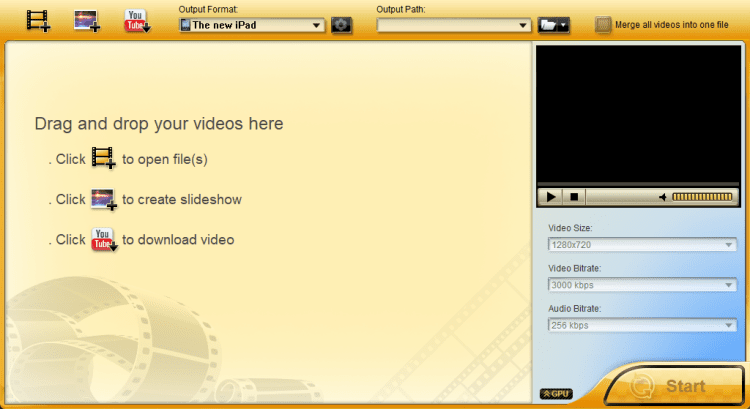Image resolution: width=750 pixels, height=409 pixels.
Task: Open the Video Bitrate dropdown
Action: [642, 285]
